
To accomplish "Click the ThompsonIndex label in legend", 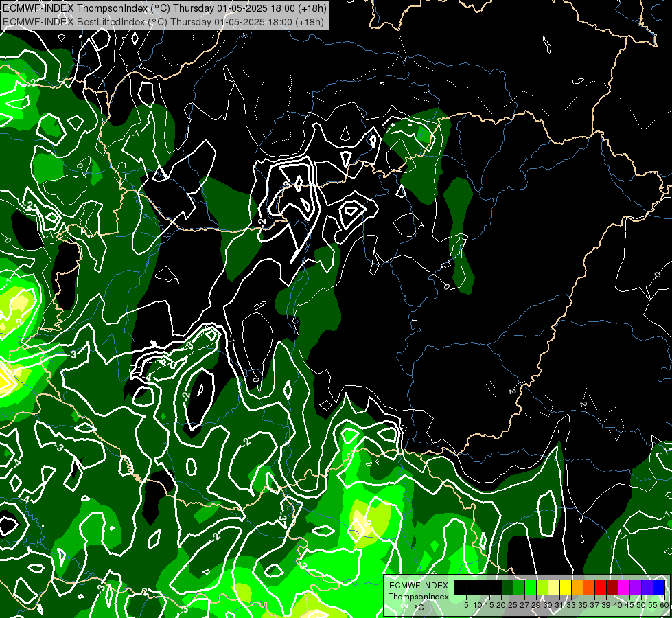I will 419,597.
